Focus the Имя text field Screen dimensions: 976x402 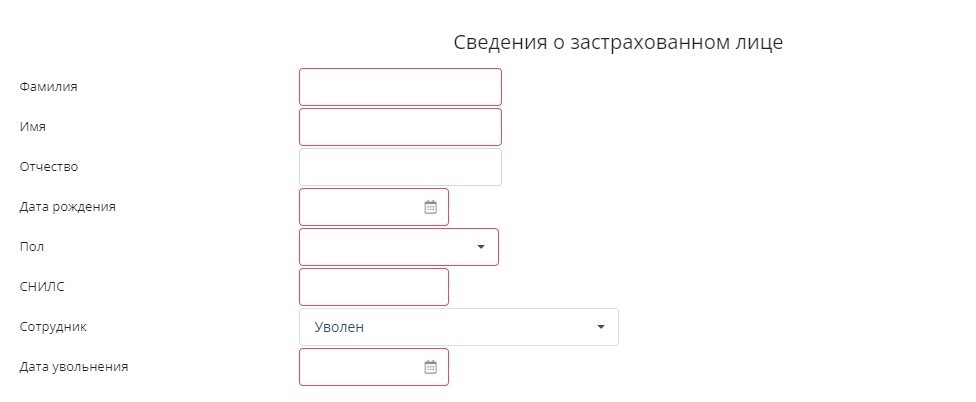(x=400, y=127)
